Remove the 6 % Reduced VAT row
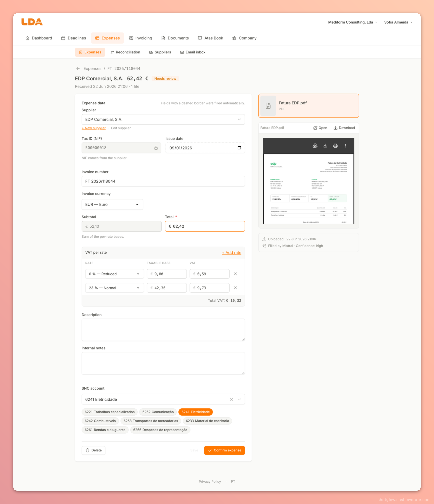The image size is (434, 504). (235, 274)
